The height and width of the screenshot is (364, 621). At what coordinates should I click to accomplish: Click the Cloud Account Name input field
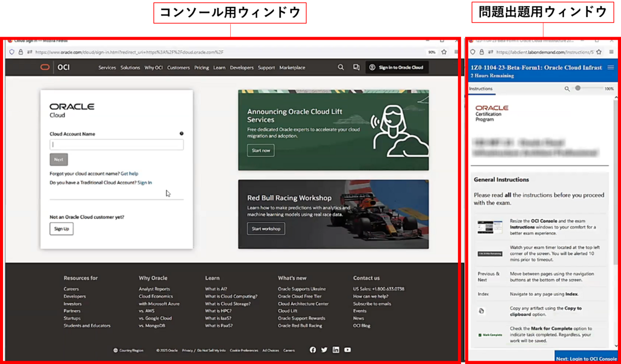click(116, 145)
